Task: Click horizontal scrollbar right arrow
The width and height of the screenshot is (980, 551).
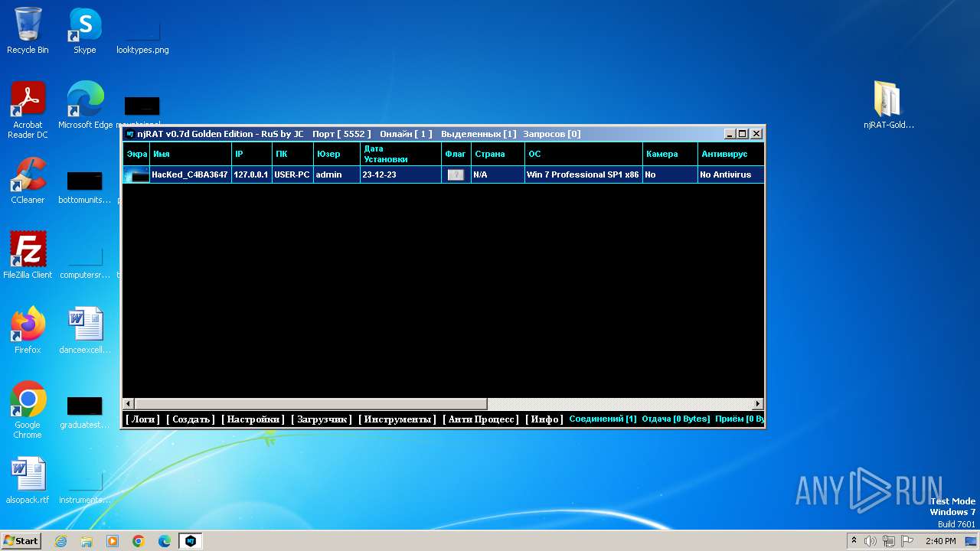Action: click(757, 403)
